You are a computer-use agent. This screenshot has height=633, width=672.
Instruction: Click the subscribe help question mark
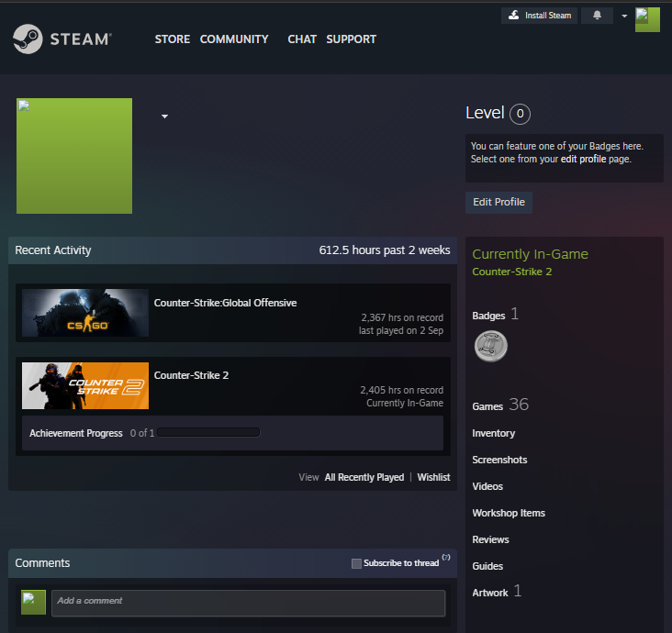click(x=446, y=557)
